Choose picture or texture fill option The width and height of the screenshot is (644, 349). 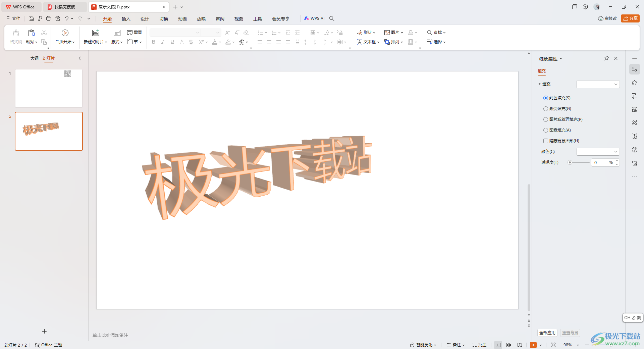(x=546, y=119)
